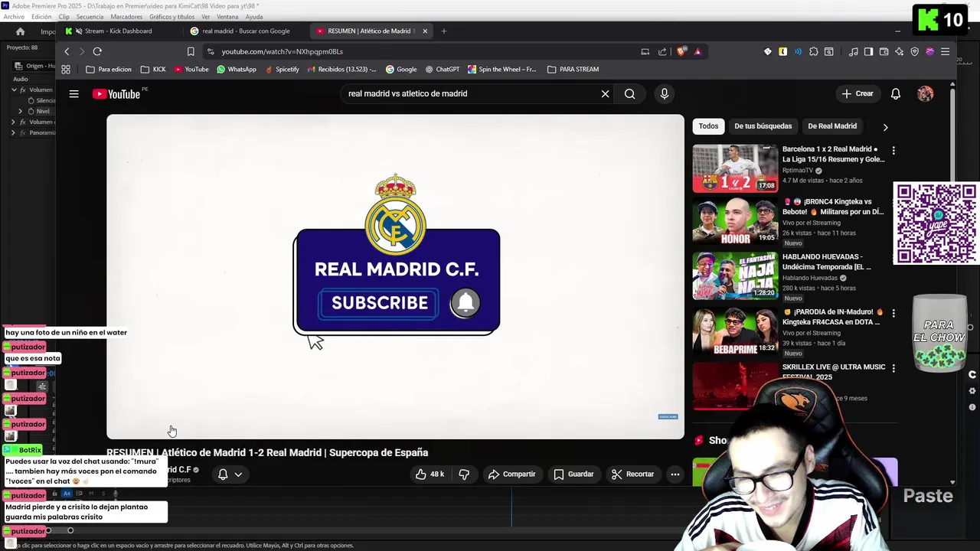
Task: Select the De Real Madrid chip
Action: pos(832,126)
